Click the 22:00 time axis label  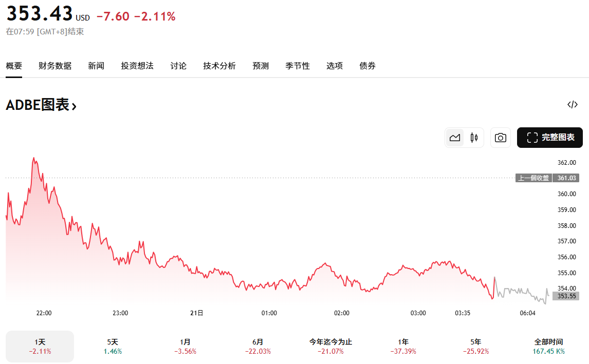coord(44,313)
